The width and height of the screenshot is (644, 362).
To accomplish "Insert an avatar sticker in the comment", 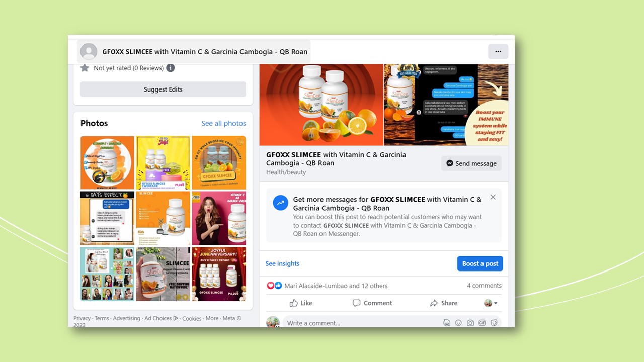I will [x=447, y=323].
